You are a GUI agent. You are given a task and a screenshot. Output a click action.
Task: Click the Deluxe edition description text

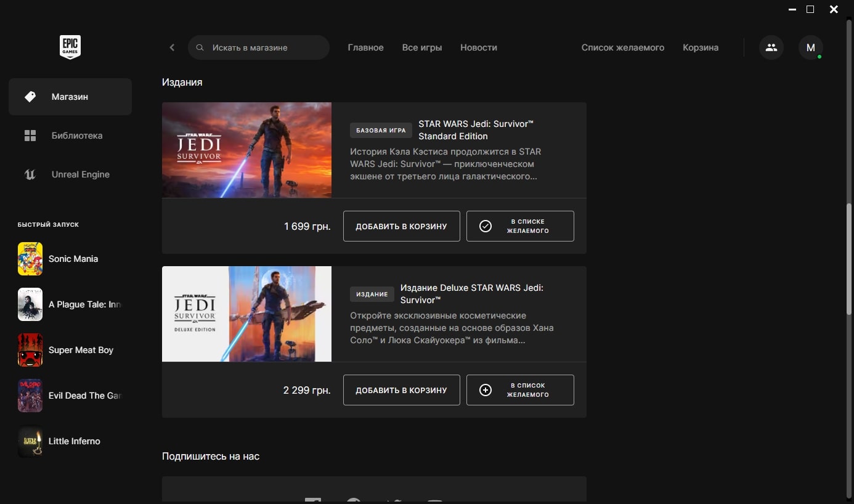[452, 328]
